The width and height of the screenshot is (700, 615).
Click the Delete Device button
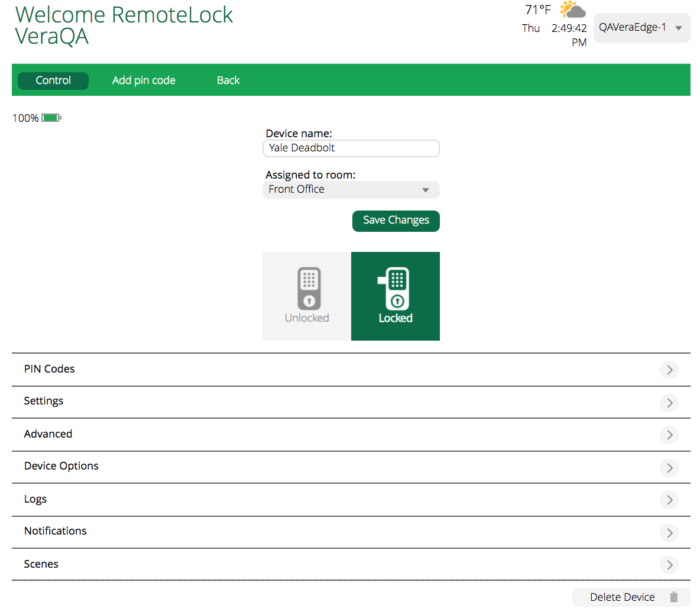click(x=623, y=597)
